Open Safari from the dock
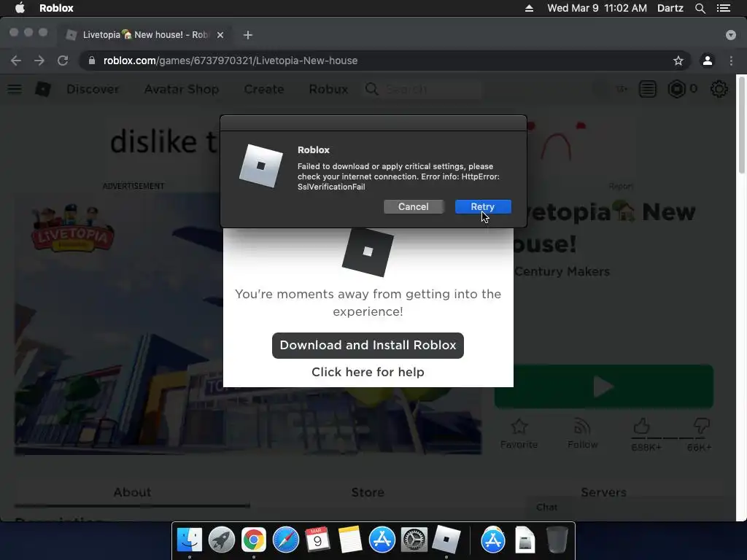Screen dimensions: 747x560 click(285, 540)
